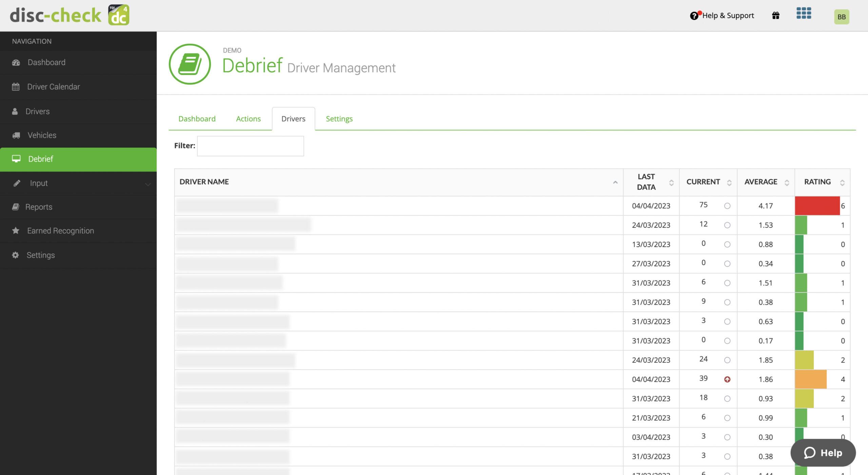Click the red up-arrow indicator beside 39
Viewport: 868px width, 475px height.
pyautogui.click(x=727, y=379)
